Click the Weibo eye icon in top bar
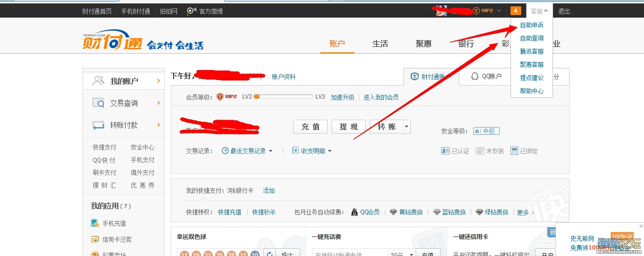The image size is (644, 256). pyautogui.click(x=191, y=11)
